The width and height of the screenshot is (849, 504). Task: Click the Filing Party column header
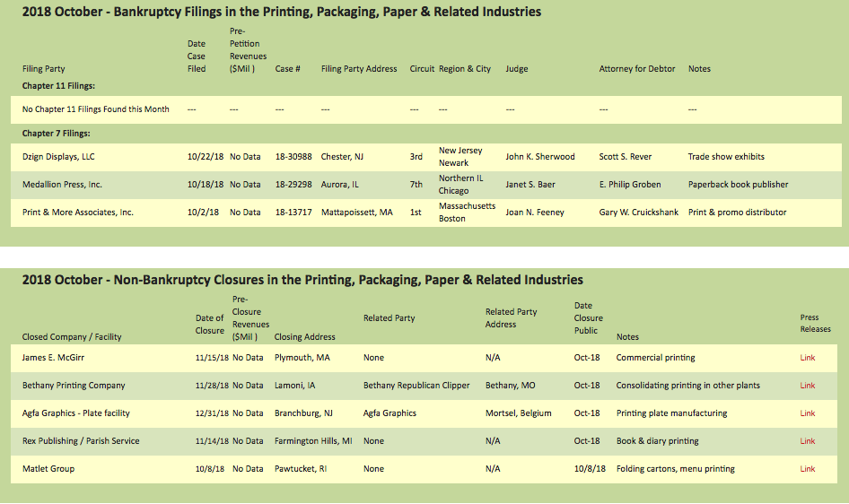pyautogui.click(x=44, y=69)
